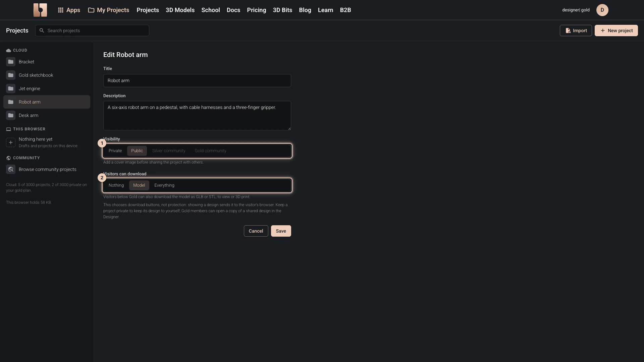Click the Apps label in the top bar

pos(73,10)
